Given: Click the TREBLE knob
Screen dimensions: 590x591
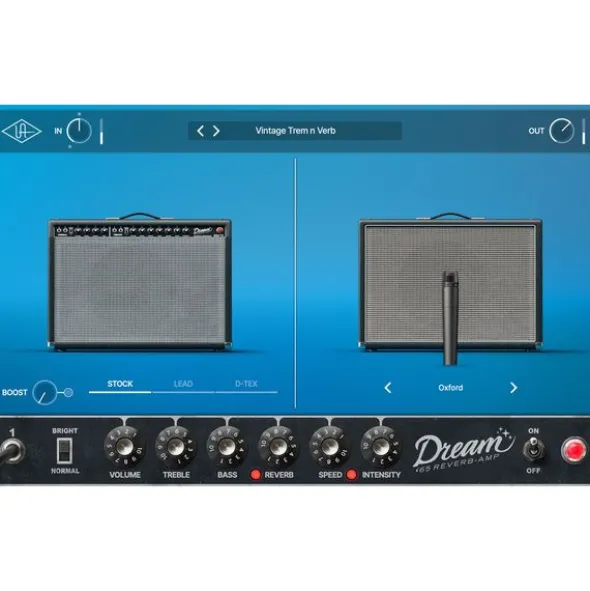Looking at the screenshot, I should tap(176, 447).
